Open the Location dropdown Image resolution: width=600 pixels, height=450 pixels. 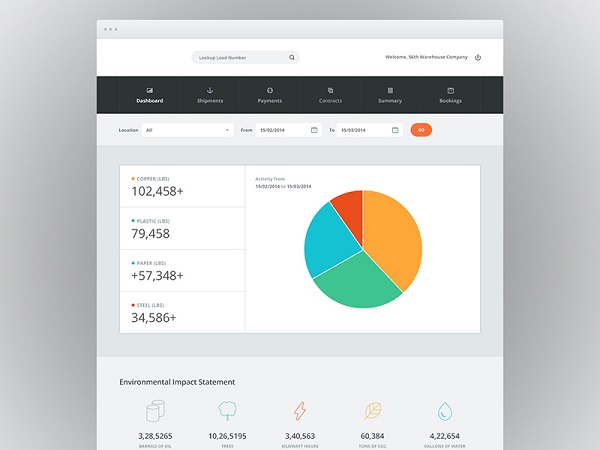[x=187, y=130]
